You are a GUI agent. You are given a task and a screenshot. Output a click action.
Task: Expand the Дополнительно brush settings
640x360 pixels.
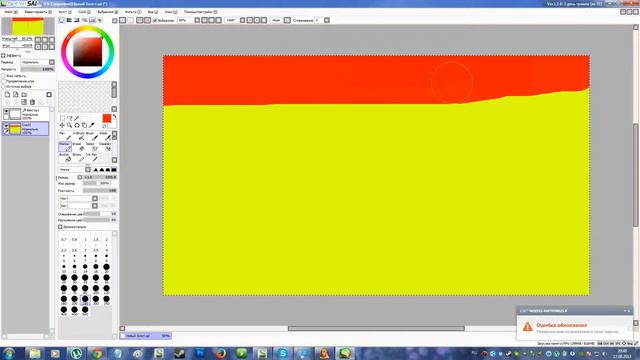click(x=60, y=227)
